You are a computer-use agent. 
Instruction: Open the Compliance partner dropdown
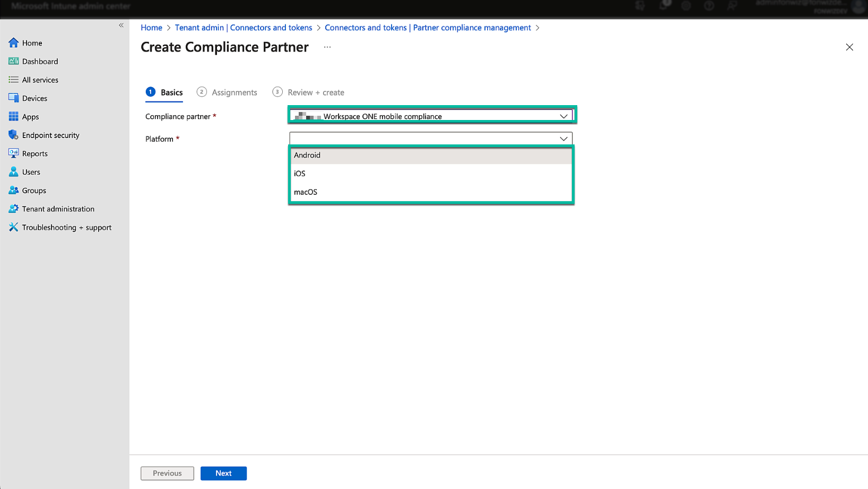[431, 116]
